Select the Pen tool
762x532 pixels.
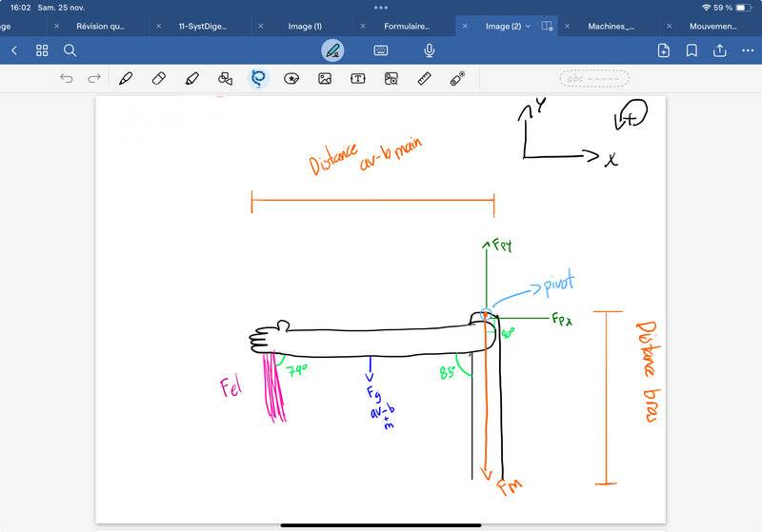(126, 79)
